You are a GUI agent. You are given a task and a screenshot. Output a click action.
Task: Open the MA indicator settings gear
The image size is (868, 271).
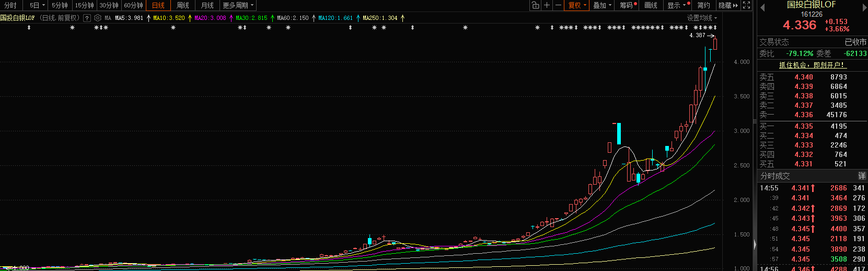point(98,18)
